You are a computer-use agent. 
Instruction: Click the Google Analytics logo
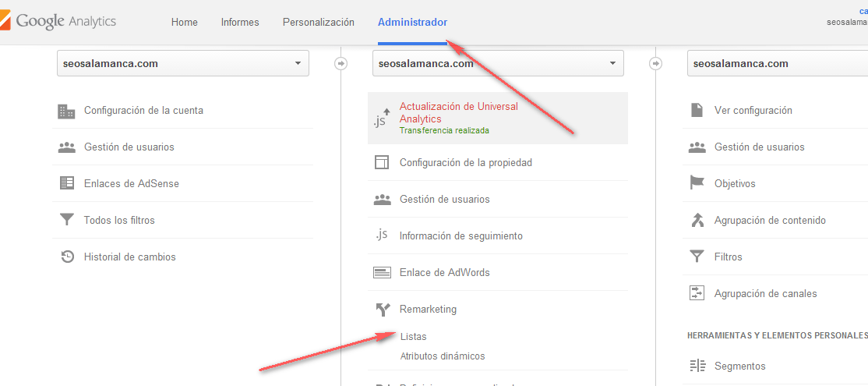(x=58, y=22)
